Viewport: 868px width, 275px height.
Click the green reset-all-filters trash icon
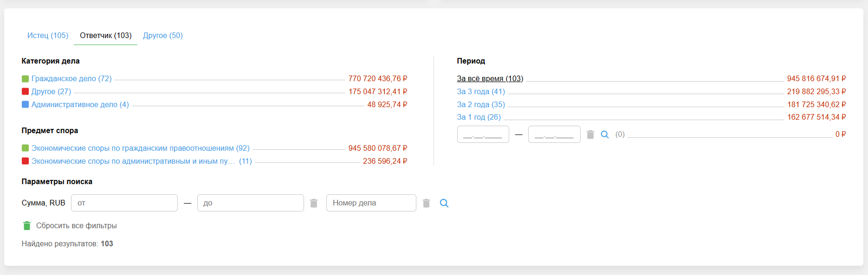[x=27, y=226]
